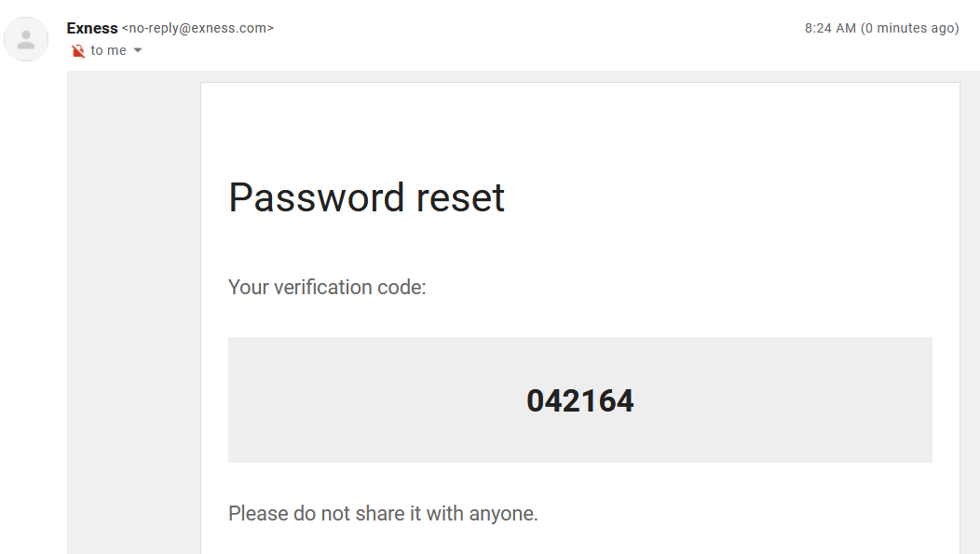980x554 pixels.
Task: Click the sender's gray profile avatar
Action: [x=26, y=40]
